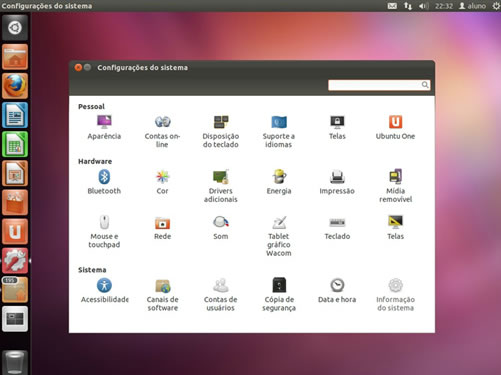Open Suporte a idiomas settings
The height and width of the screenshot is (375, 501).
click(279, 131)
